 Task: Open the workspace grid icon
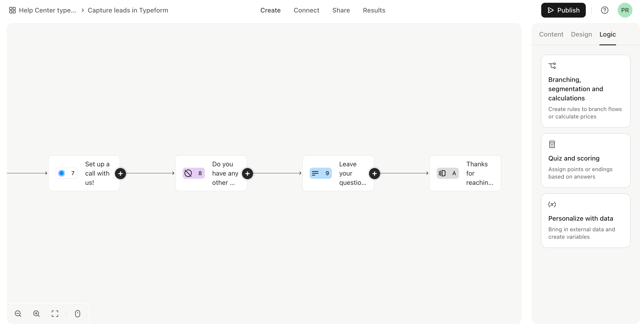tap(12, 10)
